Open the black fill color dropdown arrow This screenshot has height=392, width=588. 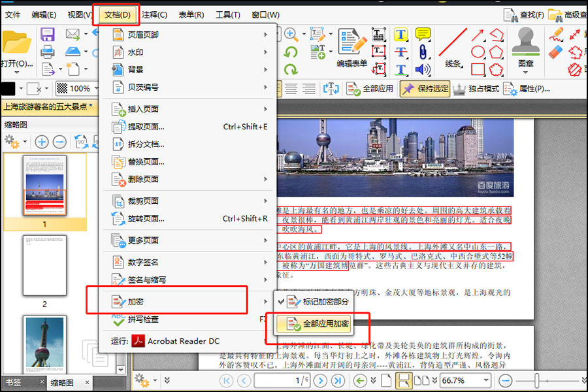click(21, 89)
